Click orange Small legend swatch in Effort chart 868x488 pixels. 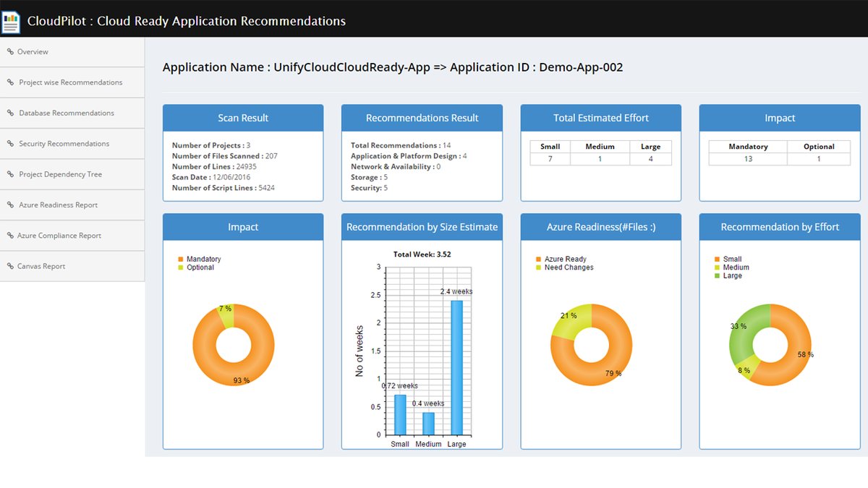click(x=718, y=259)
